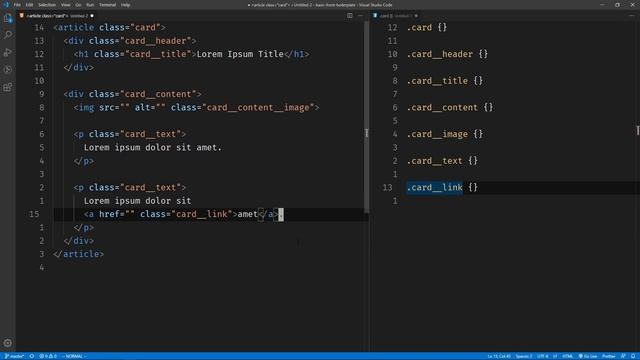Screen dimensions: 640x360
Task: Click the Prettier status bar item
Action: click(x=609, y=356)
